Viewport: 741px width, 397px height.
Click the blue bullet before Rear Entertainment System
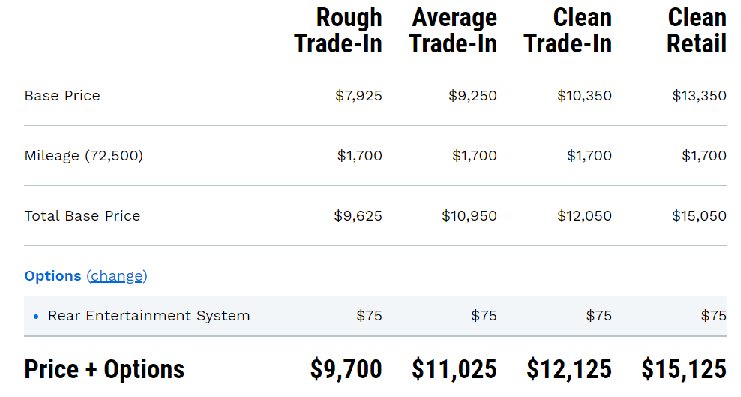(x=36, y=316)
